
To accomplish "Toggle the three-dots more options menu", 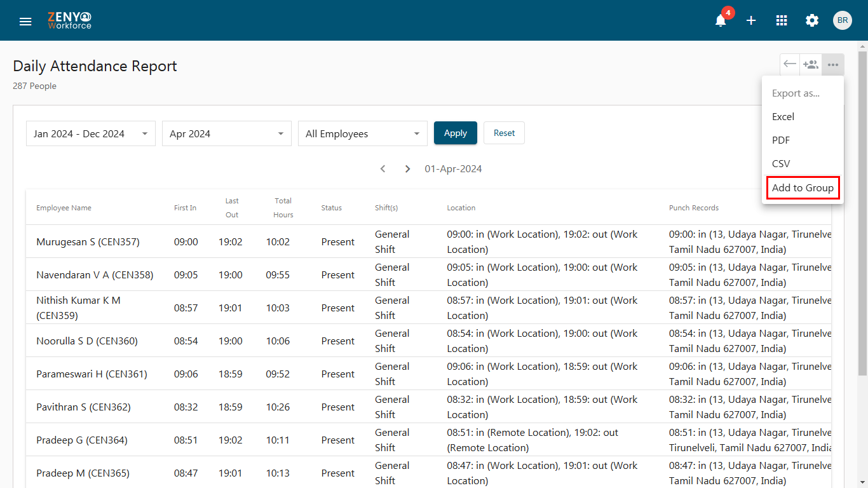I will [832, 64].
